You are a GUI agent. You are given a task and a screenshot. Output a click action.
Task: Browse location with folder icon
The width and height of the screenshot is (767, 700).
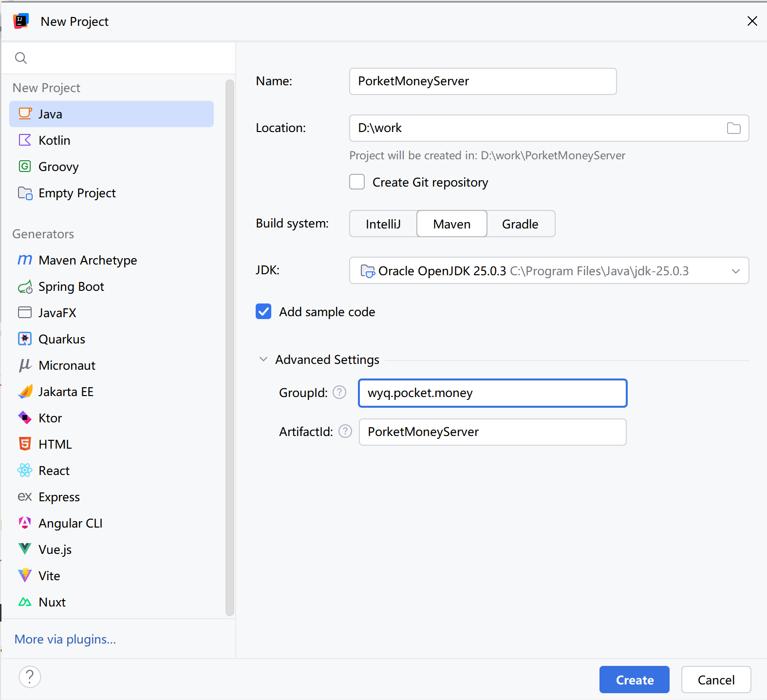(x=733, y=128)
